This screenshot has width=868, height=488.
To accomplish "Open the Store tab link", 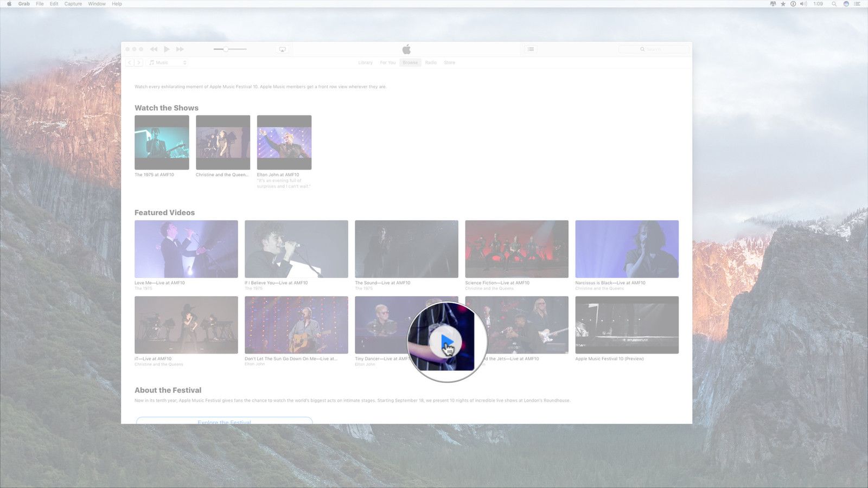I will click(x=449, y=62).
